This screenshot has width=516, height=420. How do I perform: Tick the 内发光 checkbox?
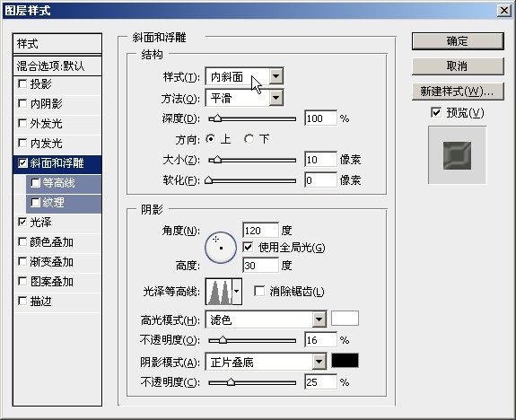click(x=22, y=143)
